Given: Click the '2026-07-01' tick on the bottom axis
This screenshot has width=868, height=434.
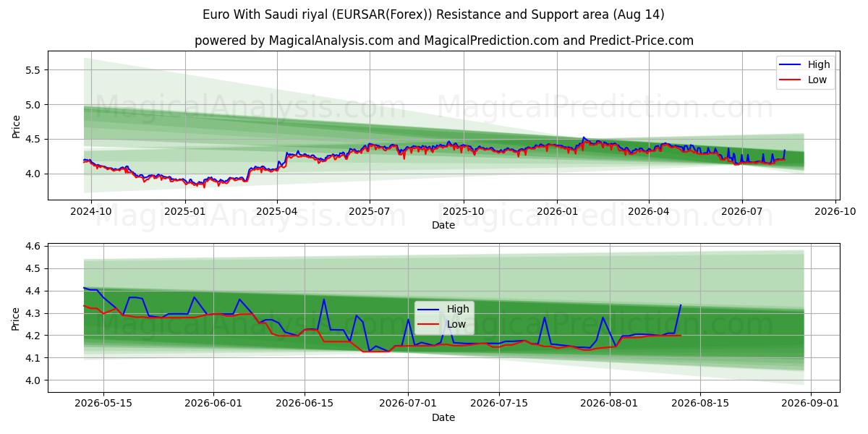Looking at the screenshot, I should click(408, 404).
